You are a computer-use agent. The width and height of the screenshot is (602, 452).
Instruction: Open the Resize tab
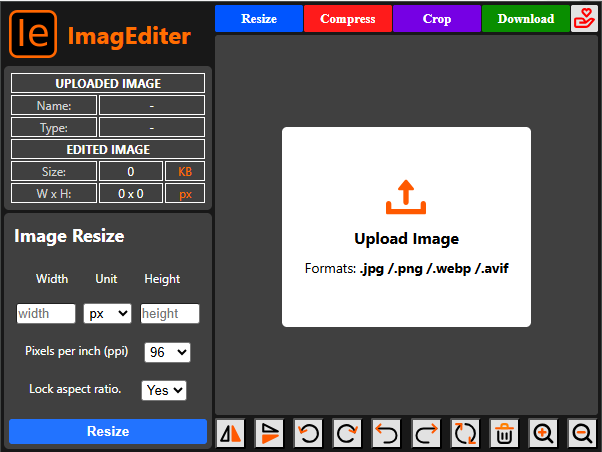pos(259,19)
